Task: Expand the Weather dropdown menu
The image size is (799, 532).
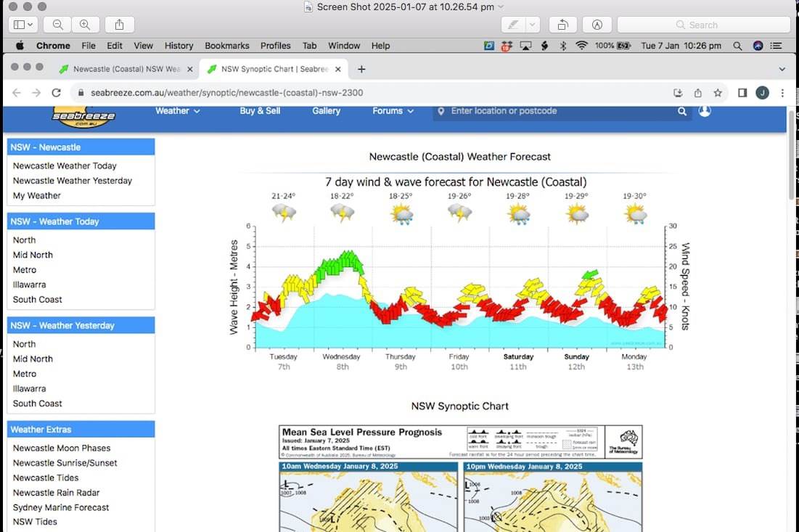Action: pyautogui.click(x=177, y=111)
